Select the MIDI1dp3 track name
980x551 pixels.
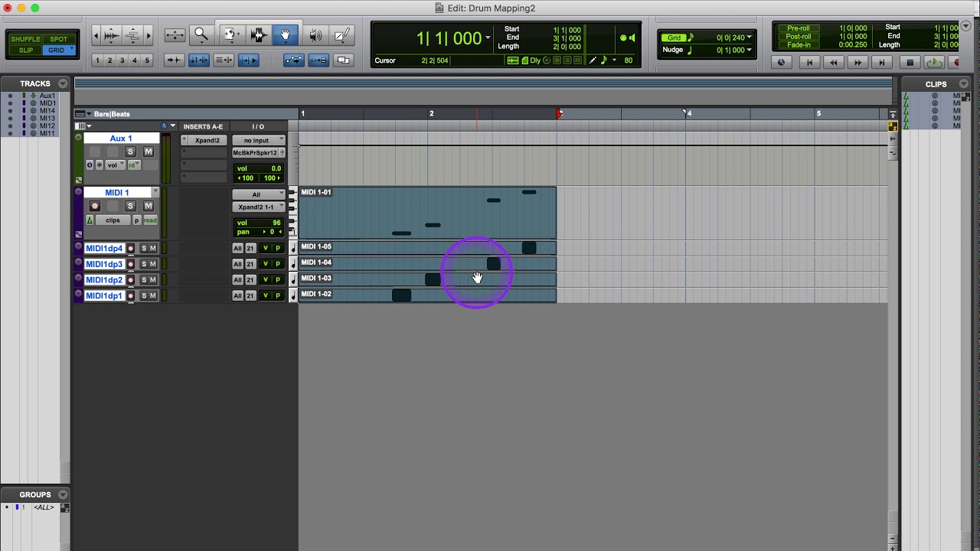click(104, 264)
